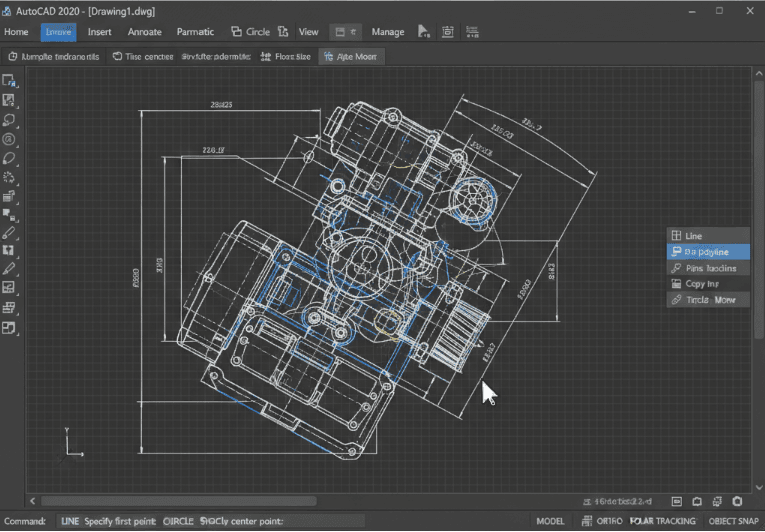Toggle OBJECT SNAP in status bar
765x532 pixels.
[x=733, y=521]
